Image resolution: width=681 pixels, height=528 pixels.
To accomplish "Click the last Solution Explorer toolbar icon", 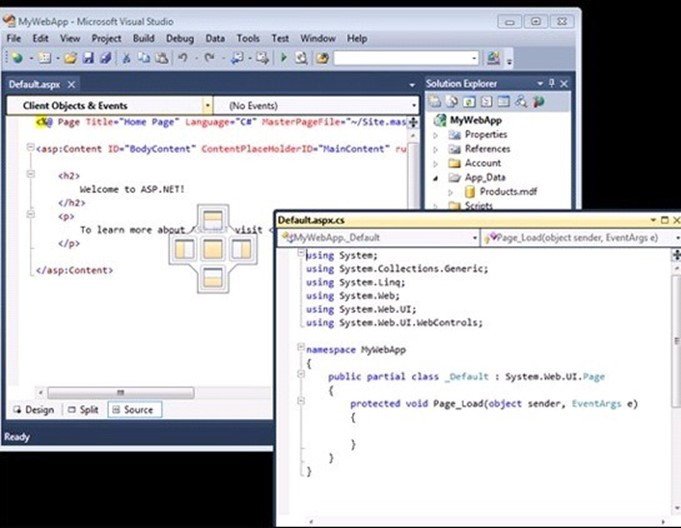I will [x=539, y=102].
